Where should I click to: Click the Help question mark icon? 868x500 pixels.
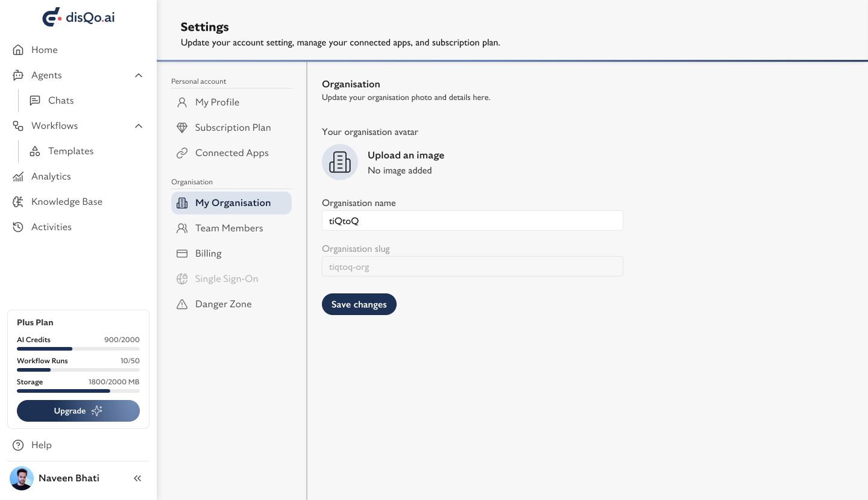tap(18, 445)
